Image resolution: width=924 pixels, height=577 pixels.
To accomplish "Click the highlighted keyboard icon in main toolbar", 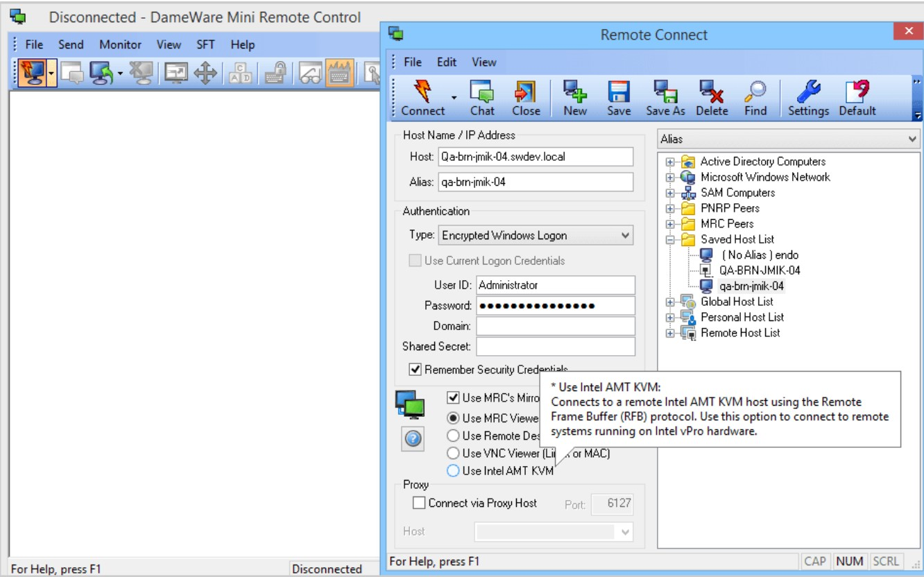I will (x=341, y=72).
